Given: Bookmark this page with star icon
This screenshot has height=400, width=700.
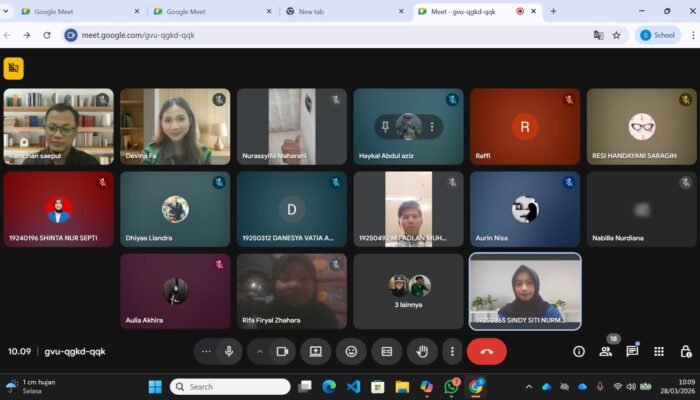Looking at the screenshot, I should (x=617, y=35).
